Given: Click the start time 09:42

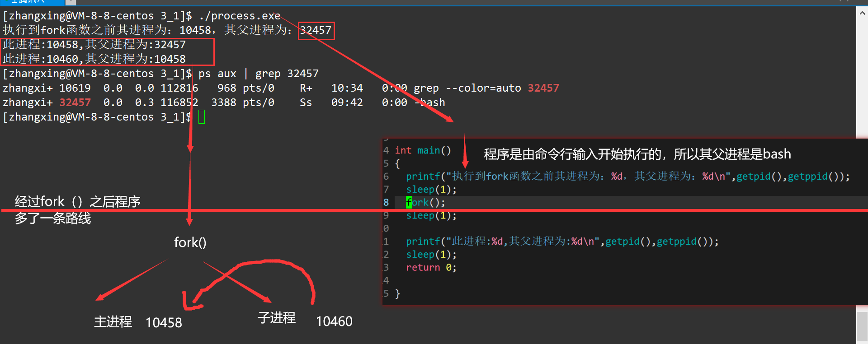Looking at the screenshot, I should tap(347, 102).
